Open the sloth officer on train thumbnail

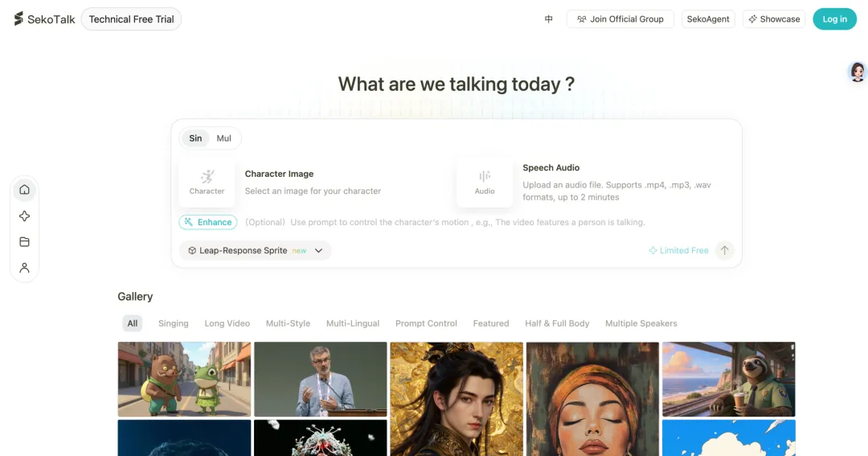click(x=729, y=379)
